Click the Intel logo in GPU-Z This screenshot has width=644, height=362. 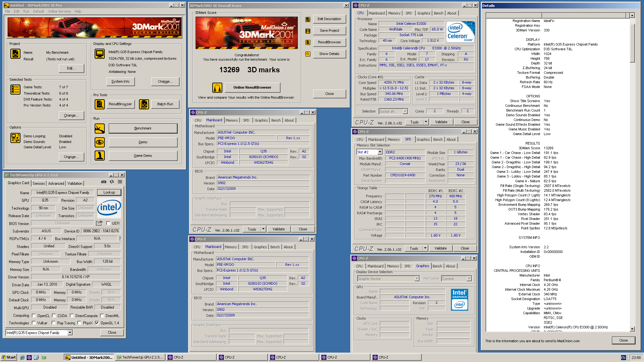coord(109,208)
